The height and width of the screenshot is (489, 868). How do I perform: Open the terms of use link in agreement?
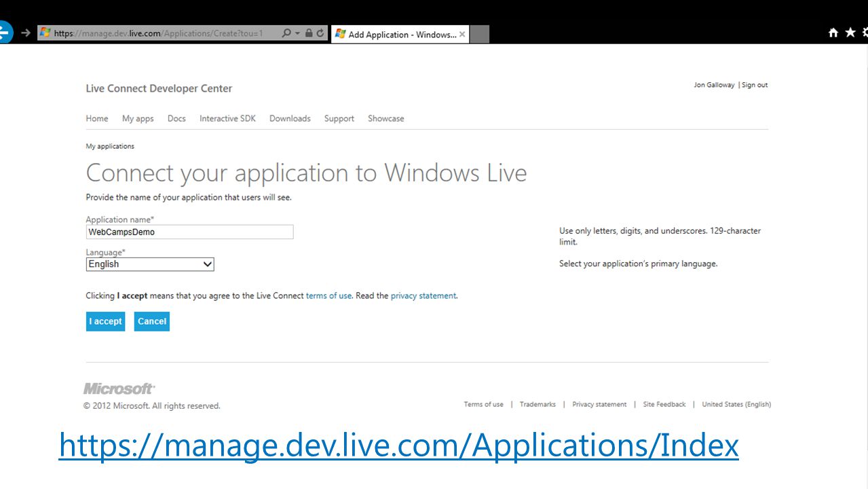[x=328, y=295]
